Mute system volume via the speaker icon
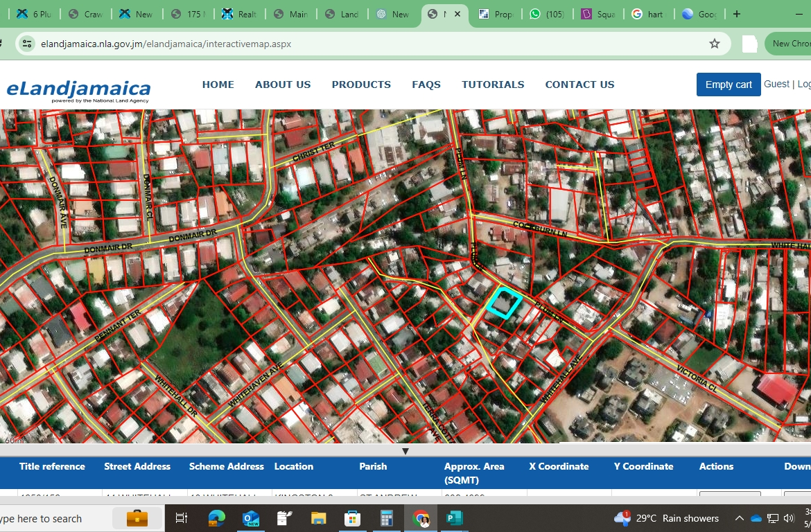Screen dimensions: 811x532 pyautogui.click(x=790, y=517)
